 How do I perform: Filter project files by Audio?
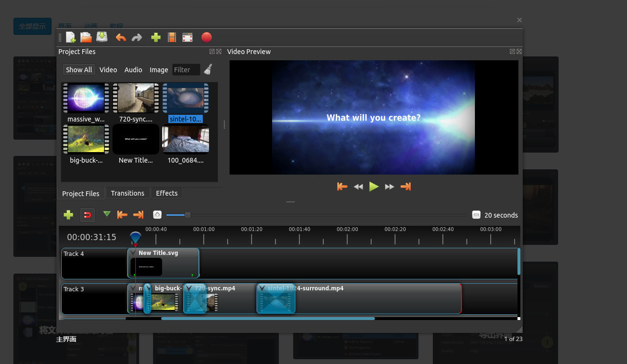(x=133, y=70)
